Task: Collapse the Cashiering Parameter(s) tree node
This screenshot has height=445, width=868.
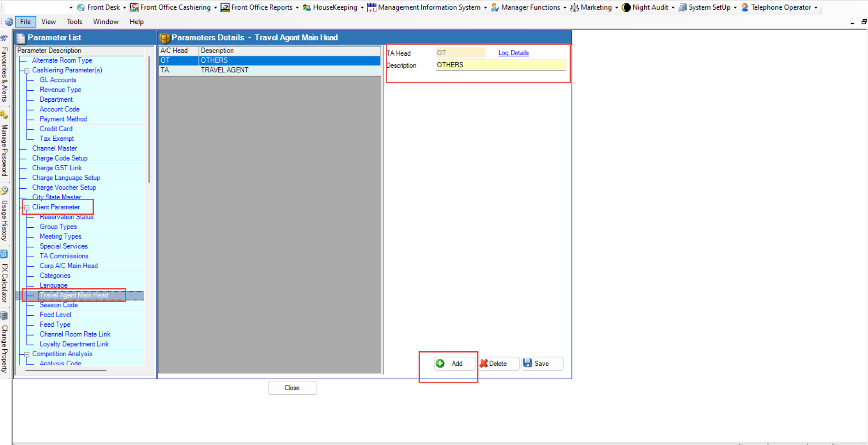Action: [x=27, y=70]
